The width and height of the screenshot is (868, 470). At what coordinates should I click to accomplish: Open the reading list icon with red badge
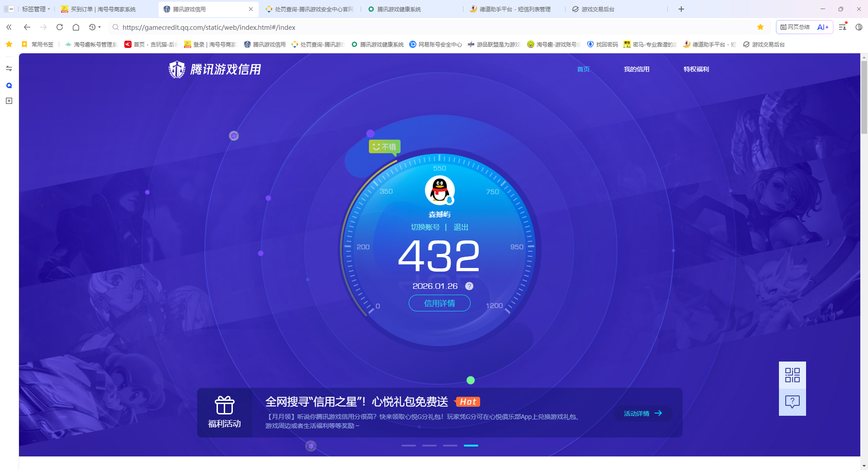tap(842, 27)
